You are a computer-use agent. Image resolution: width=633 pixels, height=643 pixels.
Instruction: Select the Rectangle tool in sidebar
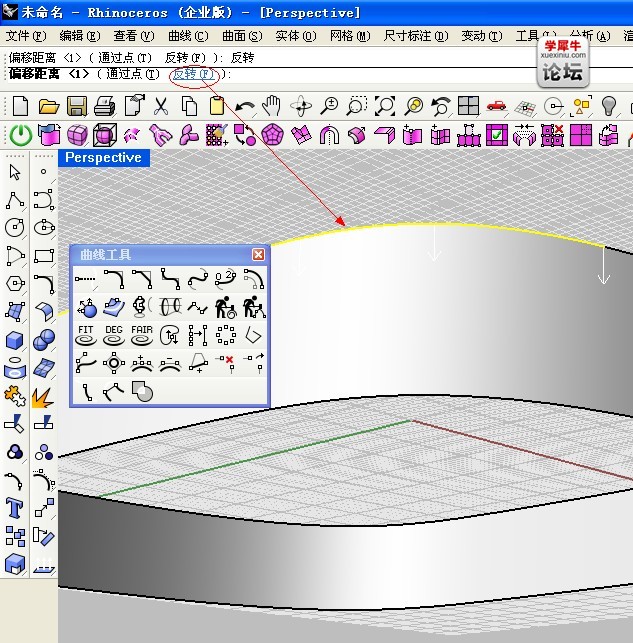tap(44, 255)
